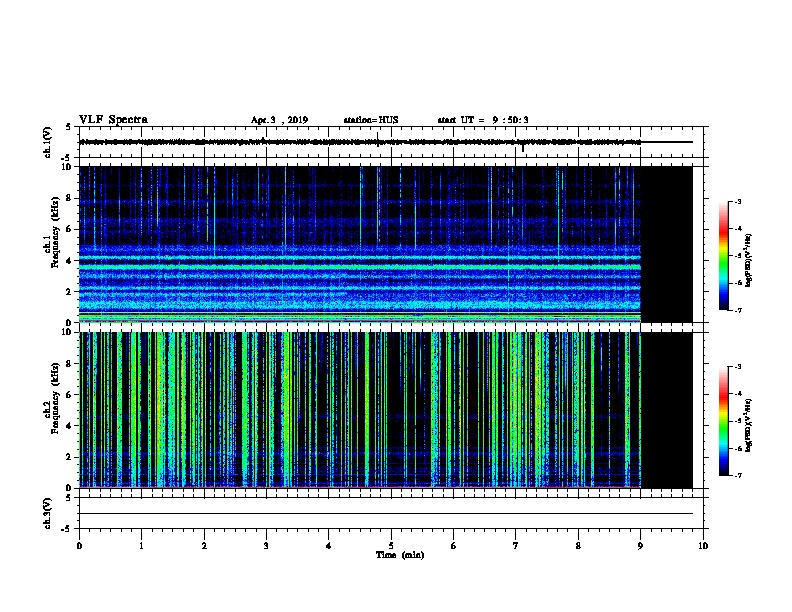
Task: Click the "VLF Spectra" plot title
Action: 113,120
